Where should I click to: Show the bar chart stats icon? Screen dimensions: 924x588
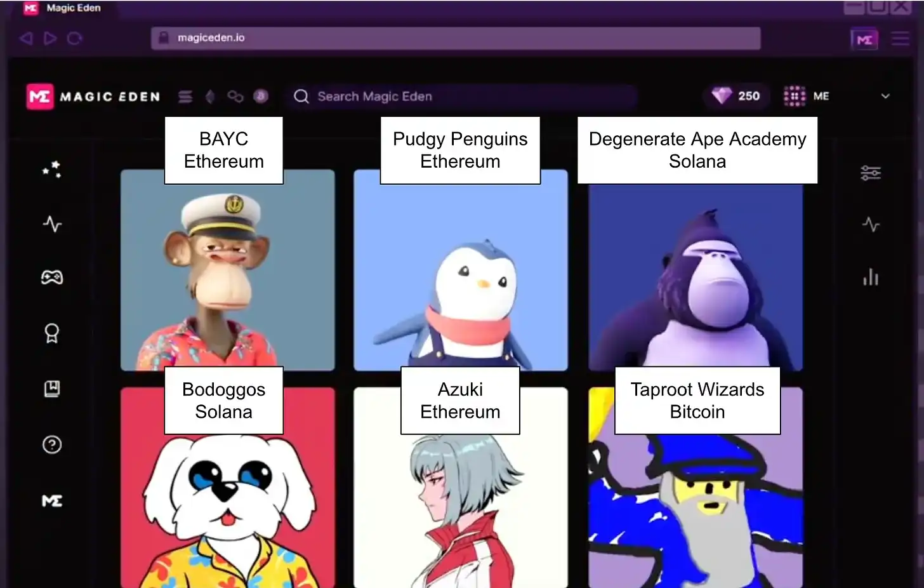point(870,277)
